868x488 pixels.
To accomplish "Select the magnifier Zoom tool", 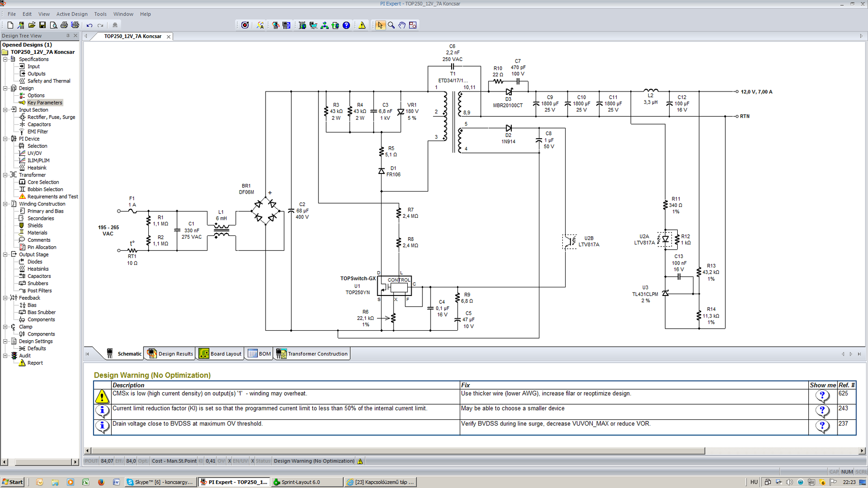I will point(391,25).
